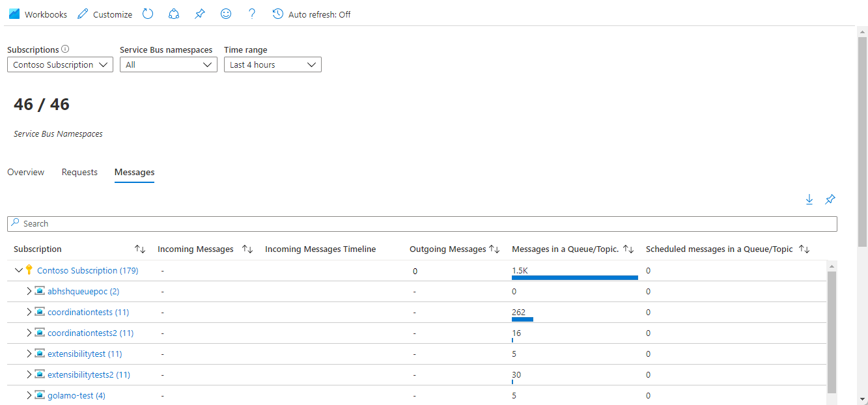Click the Subscriptions info icon
The image size is (868, 405).
tap(65, 49)
